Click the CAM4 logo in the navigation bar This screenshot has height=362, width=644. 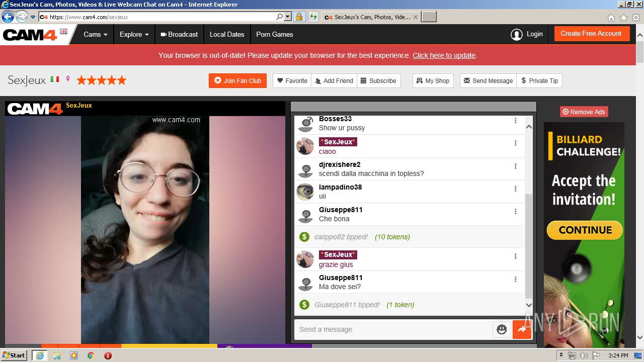pos(30,35)
